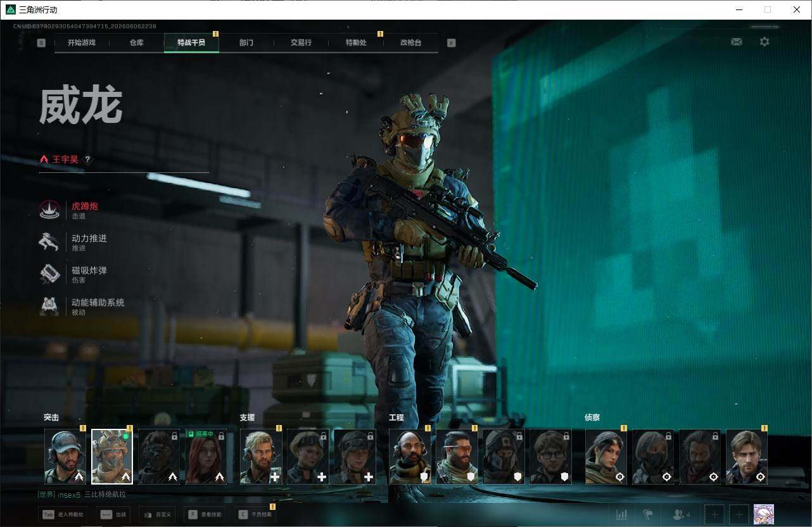
Task: Select the 虎蹲炮 skill icon
Action: [49, 210]
